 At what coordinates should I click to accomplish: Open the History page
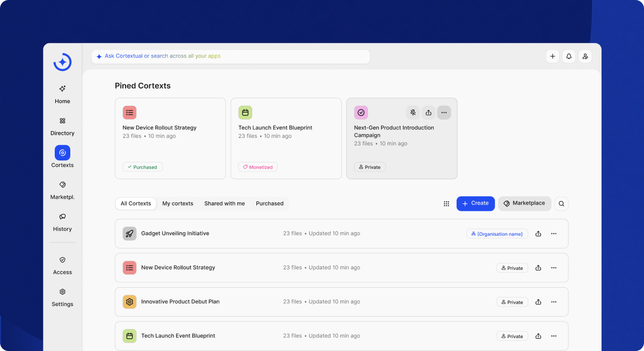(x=62, y=222)
